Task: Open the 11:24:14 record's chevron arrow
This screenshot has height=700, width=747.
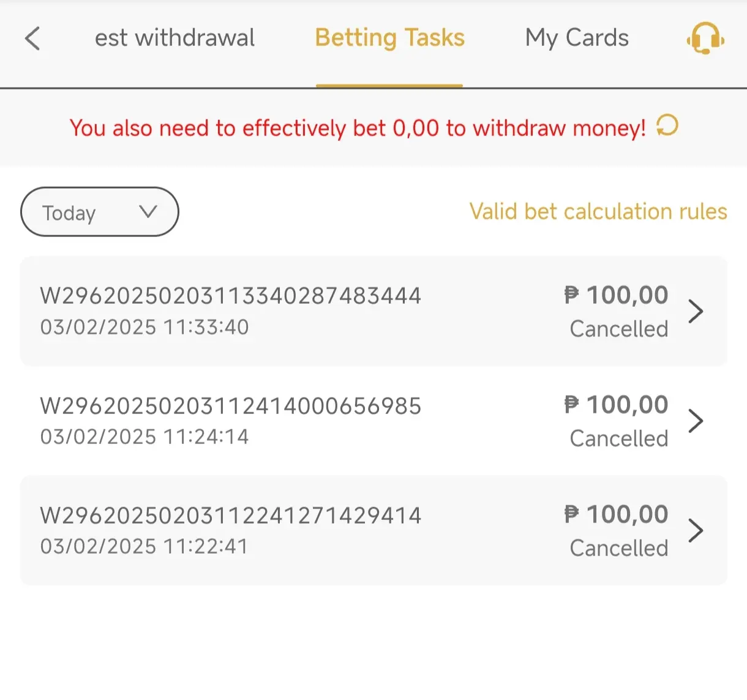Action: click(696, 421)
